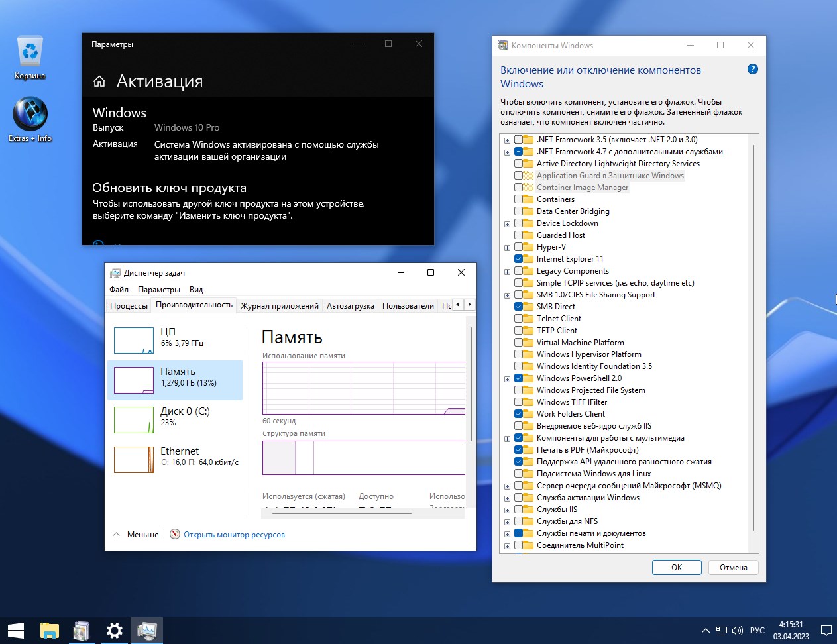
Task: Collapse Task Manager with the Меньше chevron
Action: click(117, 534)
